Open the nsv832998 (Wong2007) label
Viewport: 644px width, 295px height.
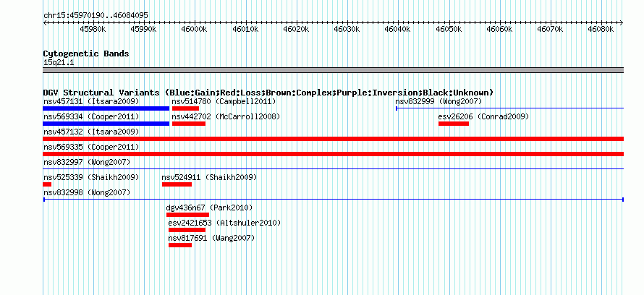[87, 192]
